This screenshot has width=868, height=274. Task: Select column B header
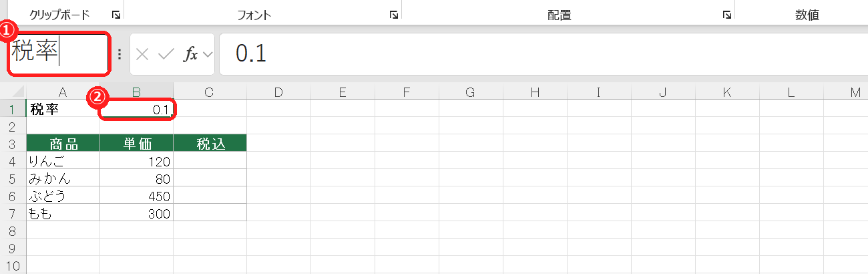coord(137,92)
